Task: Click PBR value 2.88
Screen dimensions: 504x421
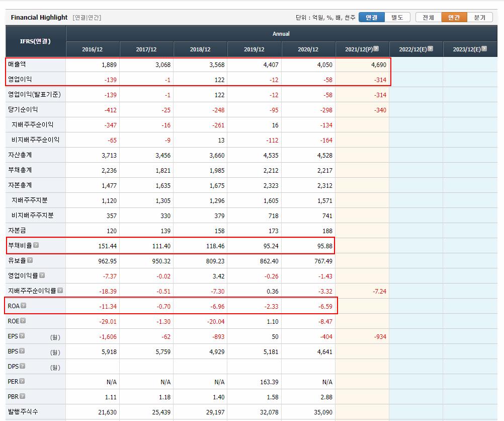Action: tap(326, 397)
